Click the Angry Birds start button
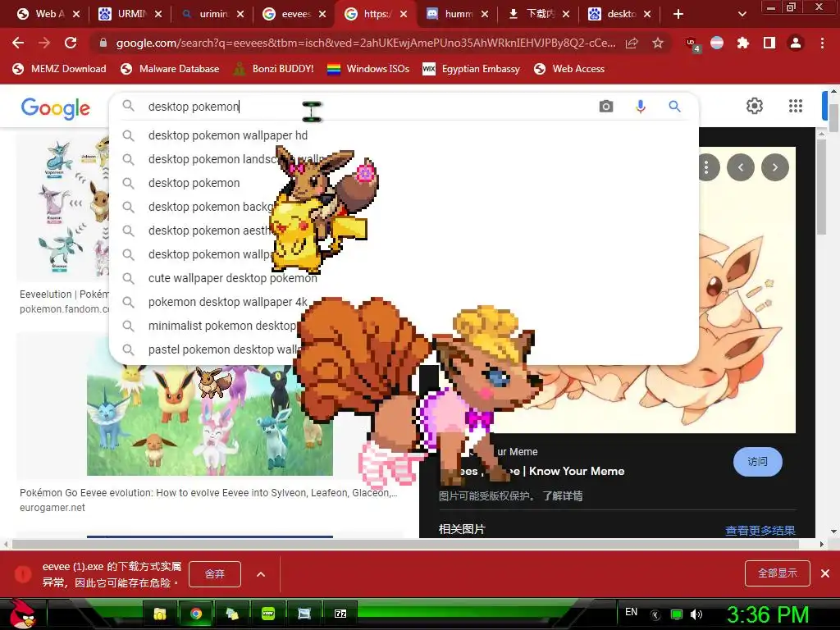 (x=22, y=614)
